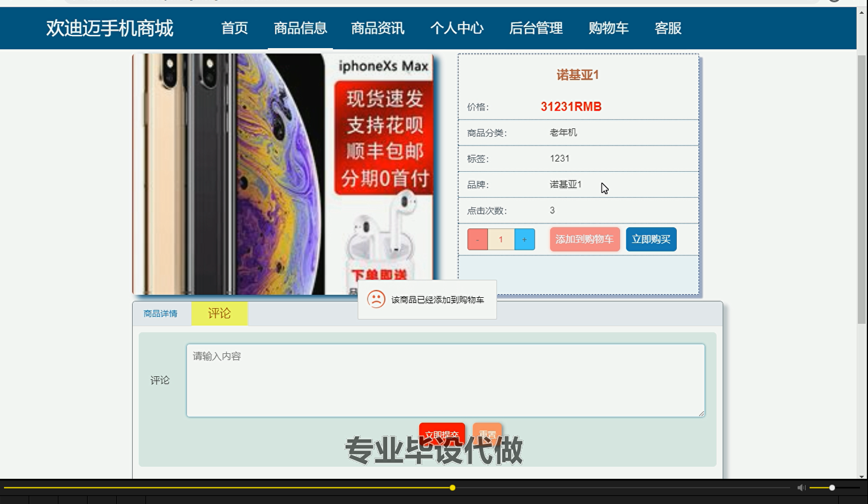Click the sad face icon in toast
Viewport: 868px width, 504px height.
376,300
